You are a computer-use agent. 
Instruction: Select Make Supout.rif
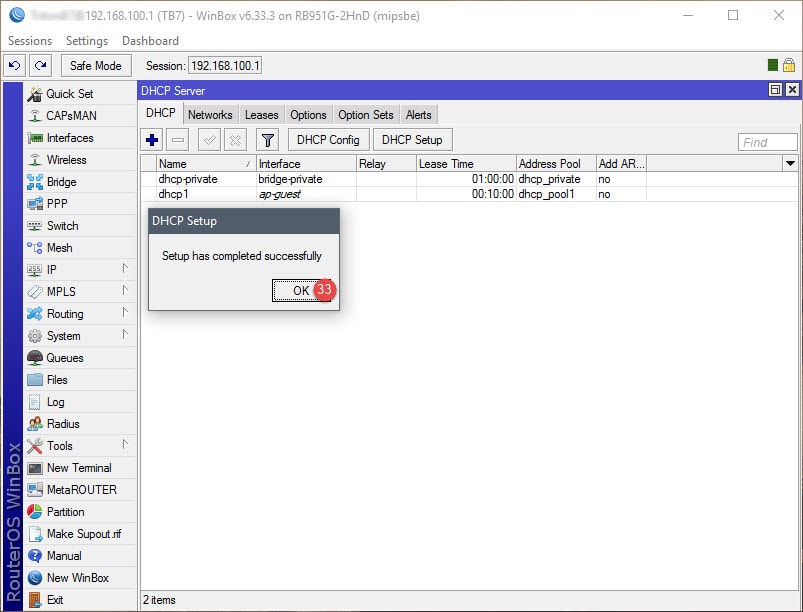pos(80,534)
